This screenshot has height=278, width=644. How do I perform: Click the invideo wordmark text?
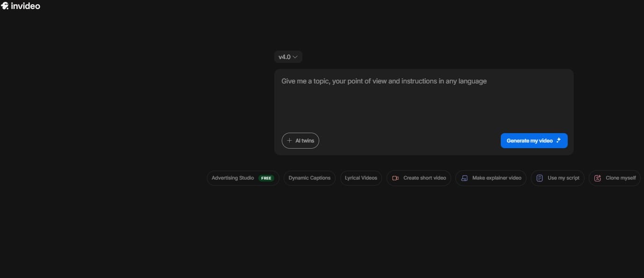(x=25, y=6)
